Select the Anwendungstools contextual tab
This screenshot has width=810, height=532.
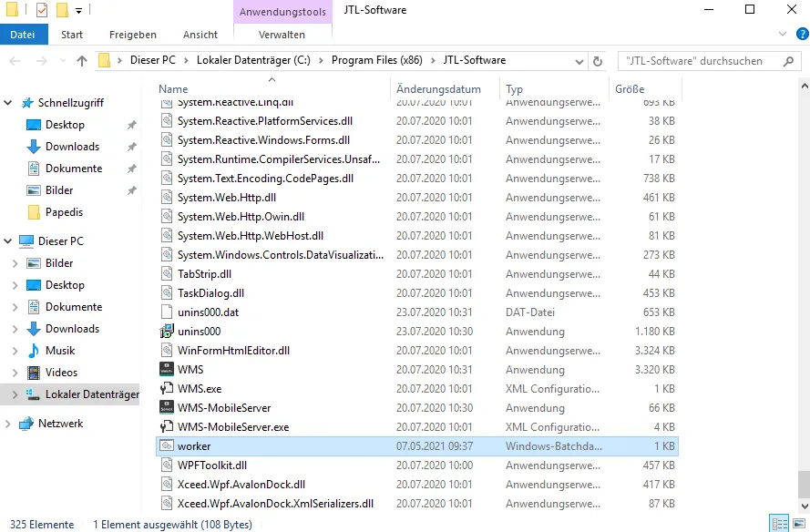(x=282, y=12)
